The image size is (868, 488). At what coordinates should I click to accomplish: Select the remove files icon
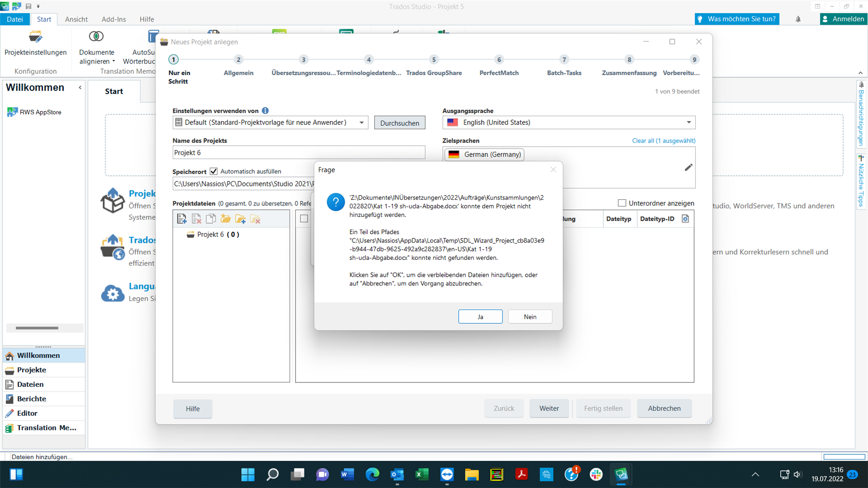click(x=196, y=218)
